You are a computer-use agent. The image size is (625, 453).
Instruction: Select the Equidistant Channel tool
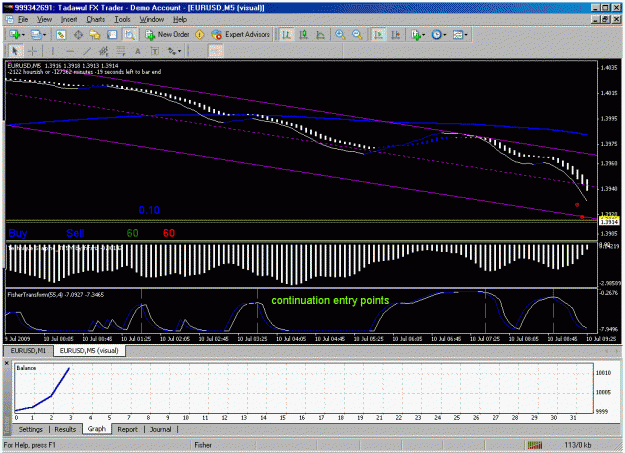pyautogui.click(x=104, y=51)
